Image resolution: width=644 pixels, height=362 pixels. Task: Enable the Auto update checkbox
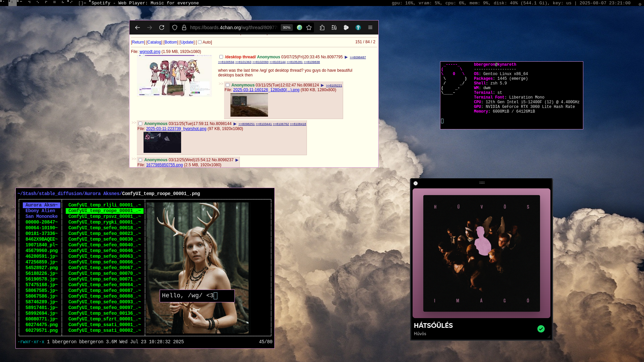tap(200, 42)
